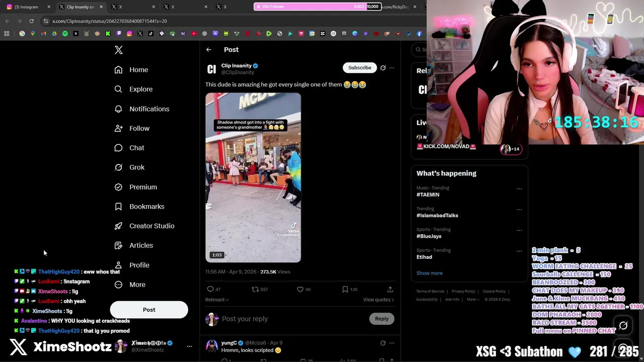Open the Privacy Policy link
Screen dimensions: 644x362
point(463,291)
